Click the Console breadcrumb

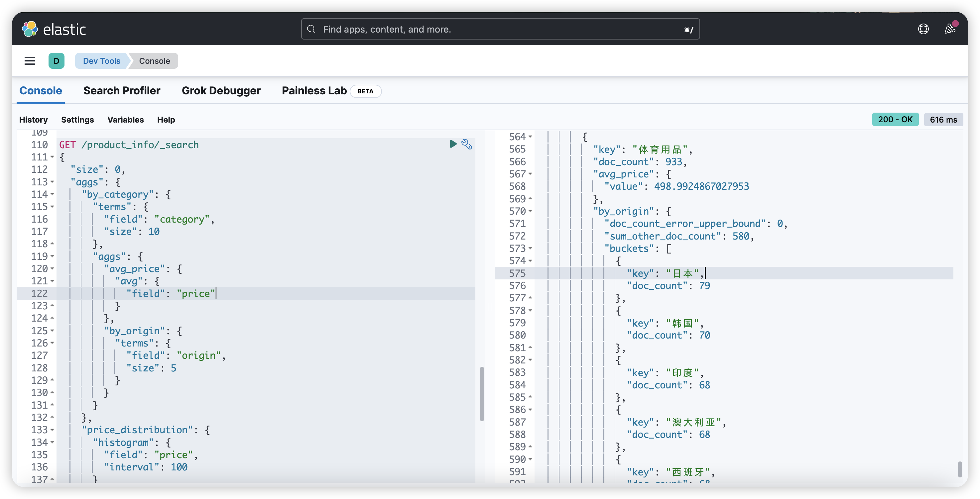[x=154, y=61]
